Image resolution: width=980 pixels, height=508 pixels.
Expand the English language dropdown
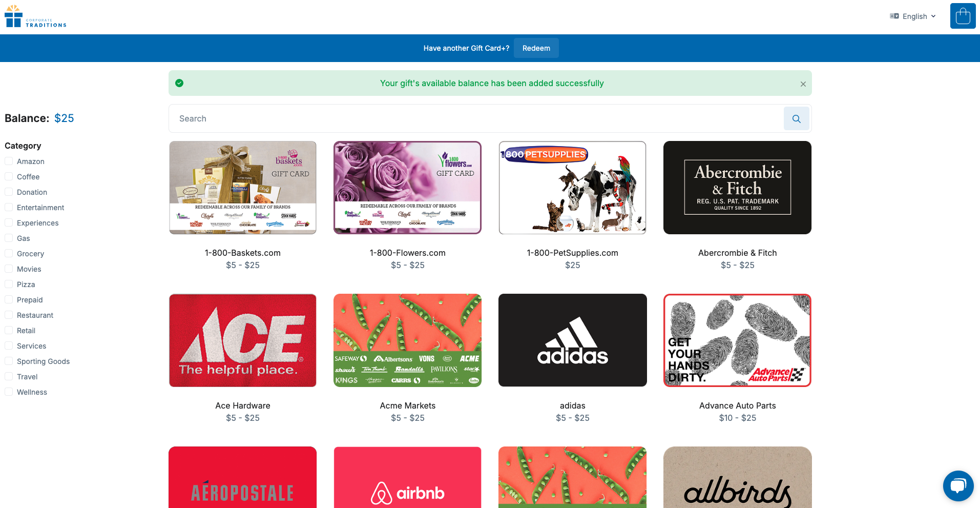(913, 16)
